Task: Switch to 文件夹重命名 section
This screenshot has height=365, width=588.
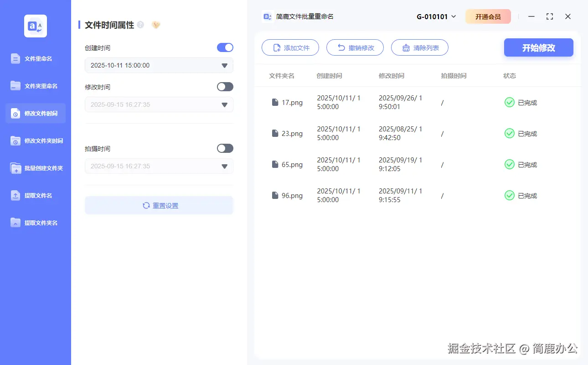Action: click(36, 86)
